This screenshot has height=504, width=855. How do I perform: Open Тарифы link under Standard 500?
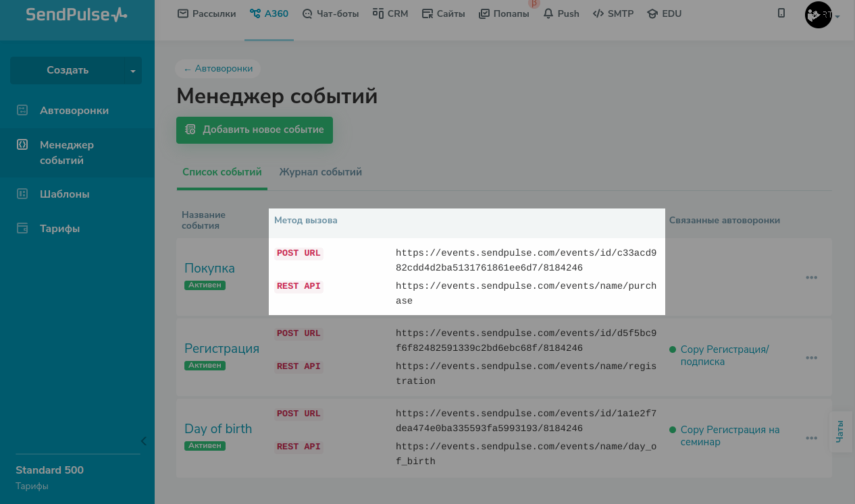(32, 486)
